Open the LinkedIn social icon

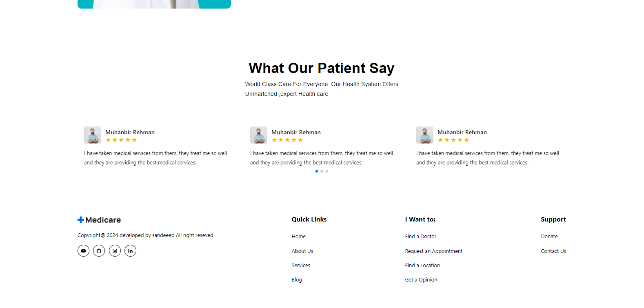point(130,251)
